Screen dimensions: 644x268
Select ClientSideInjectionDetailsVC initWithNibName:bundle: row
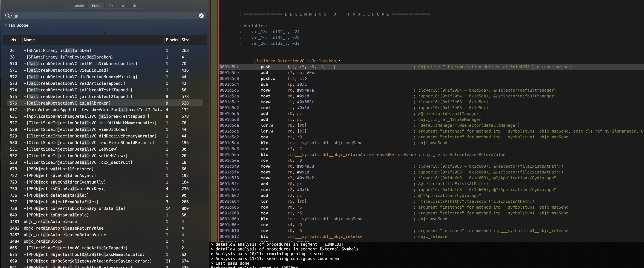(x=105, y=123)
